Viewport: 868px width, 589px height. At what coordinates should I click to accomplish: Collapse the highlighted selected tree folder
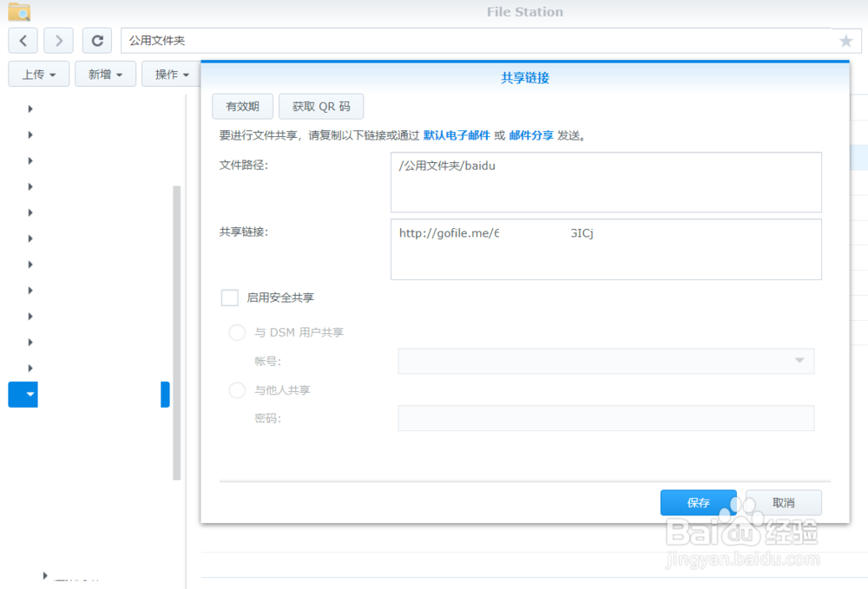[30, 395]
